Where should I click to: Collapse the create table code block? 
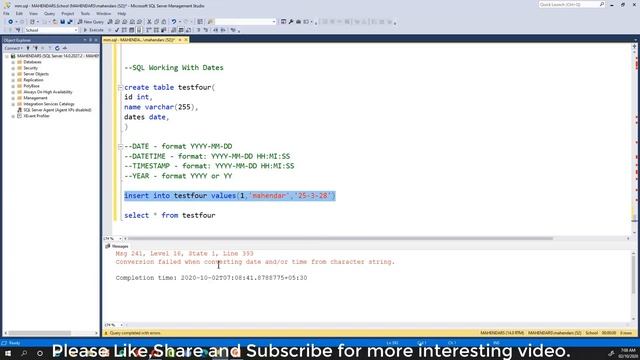[120, 87]
